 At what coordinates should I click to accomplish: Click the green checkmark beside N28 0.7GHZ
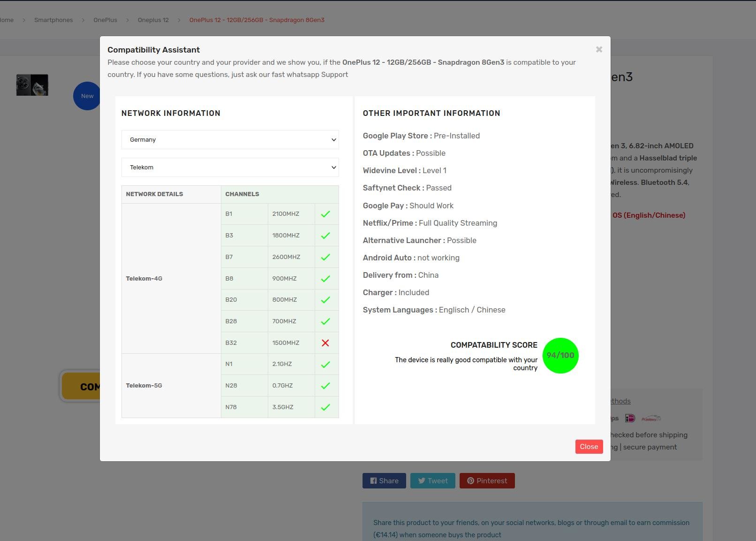pos(325,386)
